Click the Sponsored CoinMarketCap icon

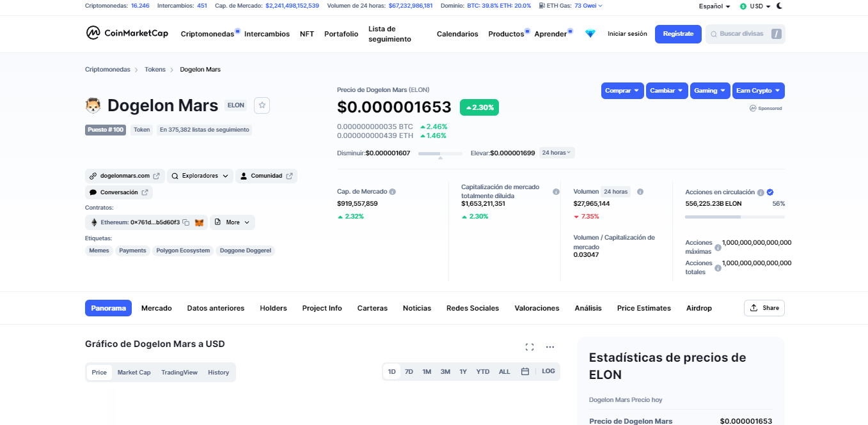(x=753, y=109)
